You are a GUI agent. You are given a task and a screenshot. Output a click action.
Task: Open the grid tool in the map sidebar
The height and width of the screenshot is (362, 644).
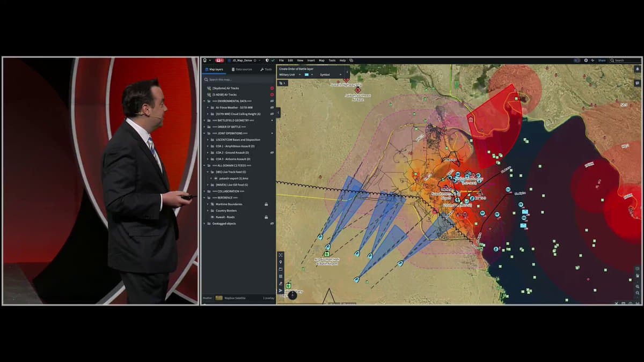[281, 276]
